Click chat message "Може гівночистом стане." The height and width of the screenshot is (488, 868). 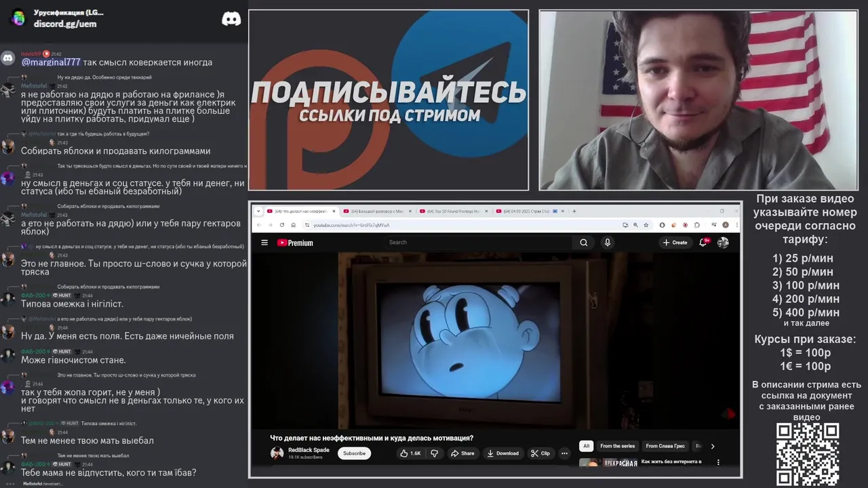pyautogui.click(x=73, y=361)
